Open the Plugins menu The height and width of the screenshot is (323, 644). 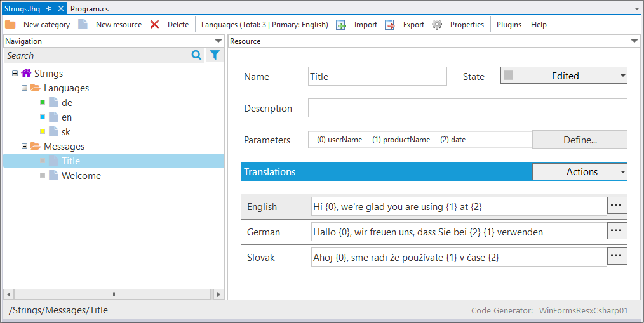pos(509,25)
